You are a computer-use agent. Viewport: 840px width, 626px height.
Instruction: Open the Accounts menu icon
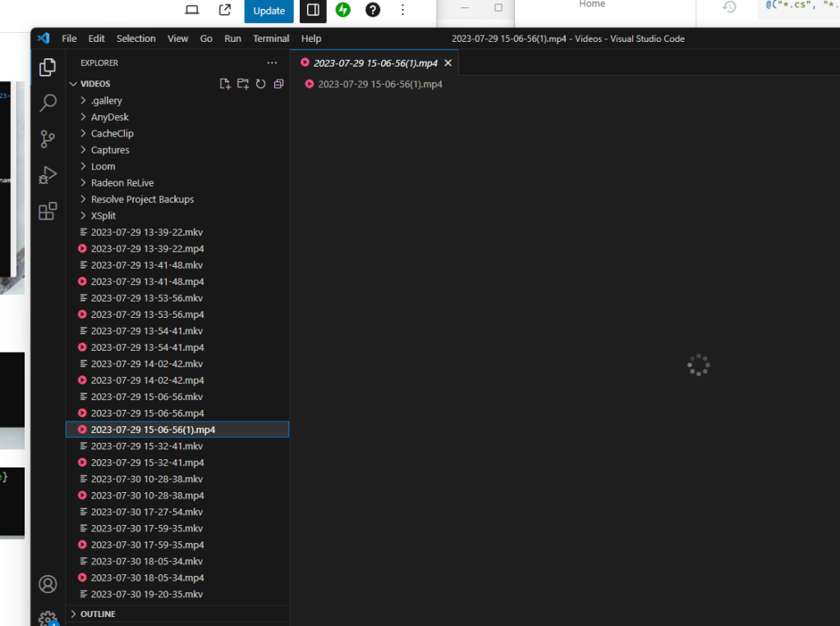coord(48,584)
